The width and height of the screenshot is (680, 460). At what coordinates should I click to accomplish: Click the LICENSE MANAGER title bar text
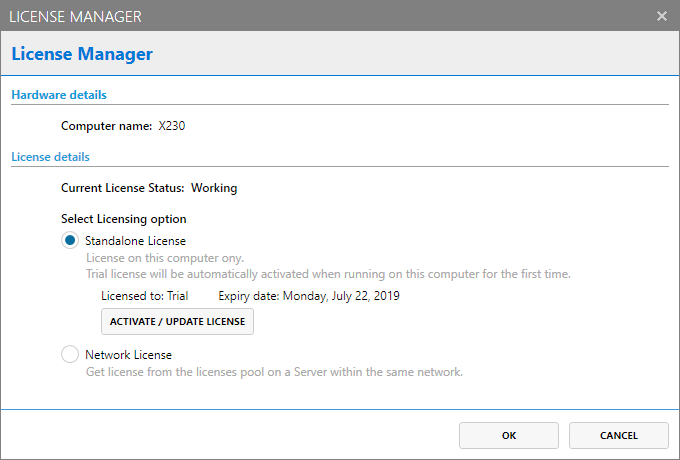75,16
